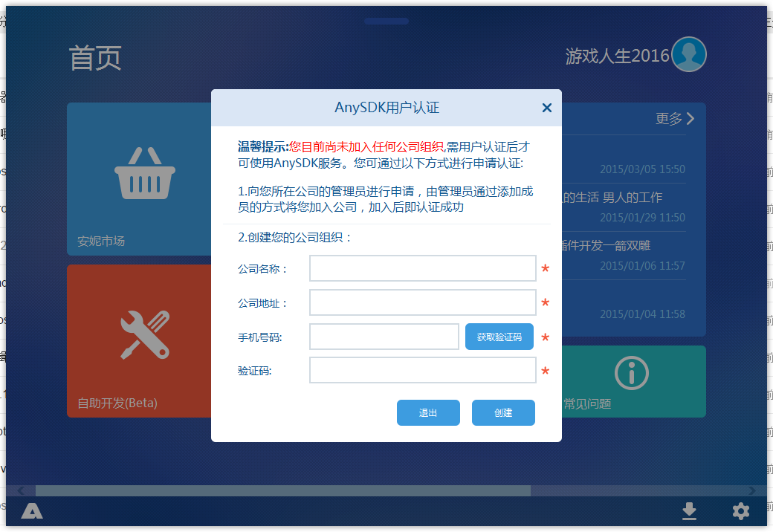773x532 pixels.
Task: Click the username 游戏人生2016
Action: pyautogui.click(x=617, y=54)
